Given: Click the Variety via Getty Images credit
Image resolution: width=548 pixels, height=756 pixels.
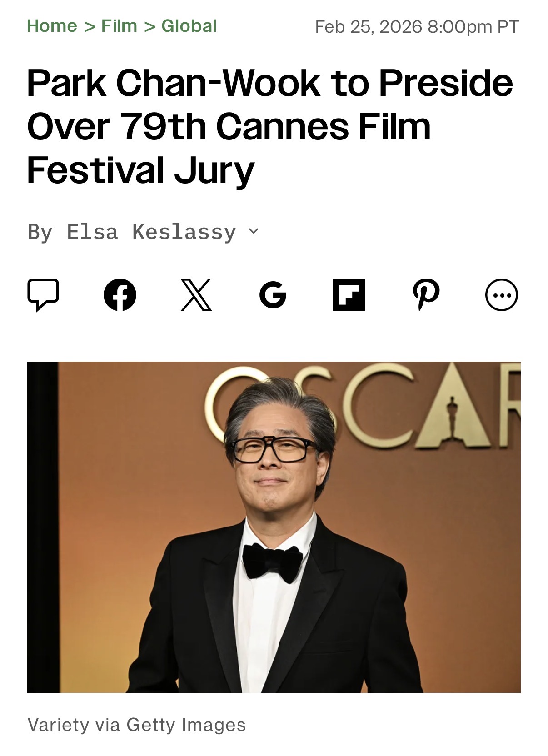Looking at the screenshot, I should pos(136,725).
